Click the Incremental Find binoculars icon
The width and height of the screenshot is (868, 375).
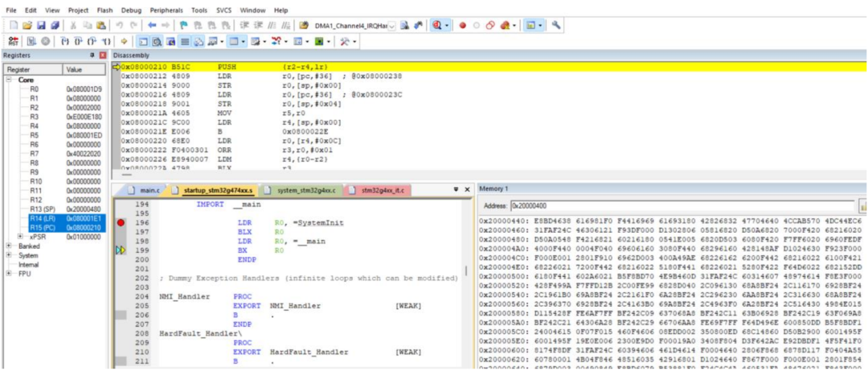(x=419, y=26)
